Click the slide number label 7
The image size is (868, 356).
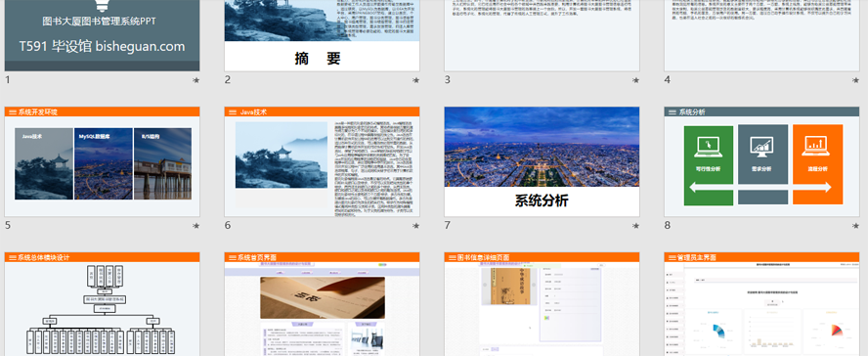click(448, 225)
